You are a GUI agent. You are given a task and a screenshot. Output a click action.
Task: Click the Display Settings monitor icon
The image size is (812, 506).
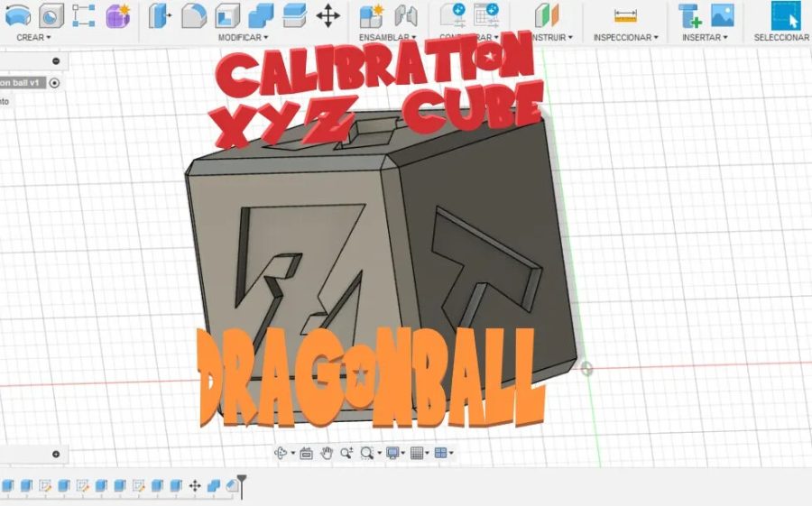point(392,453)
